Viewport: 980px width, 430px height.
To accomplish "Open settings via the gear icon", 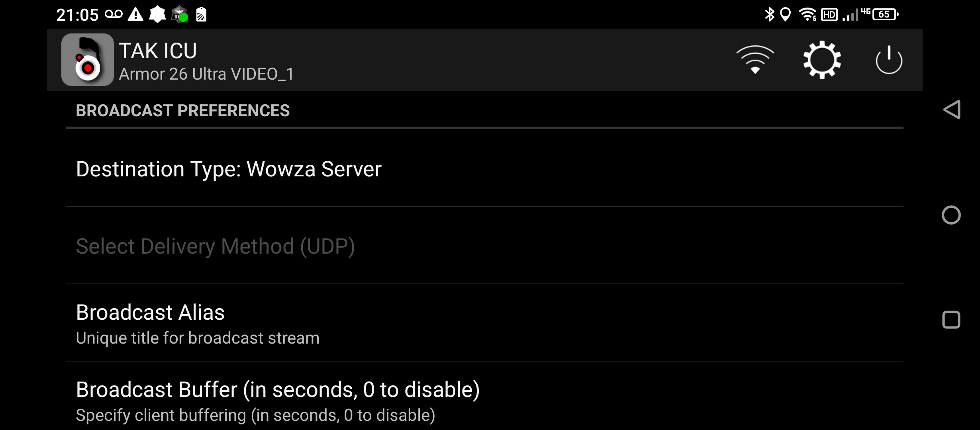I will [x=822, y=60].
